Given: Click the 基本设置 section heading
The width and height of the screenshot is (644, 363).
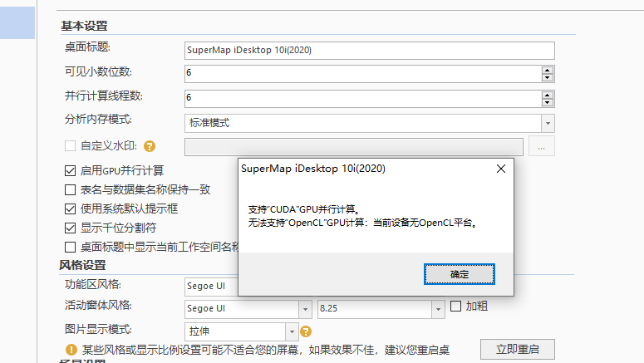Looking at the screenshot, I should (84, 26).
